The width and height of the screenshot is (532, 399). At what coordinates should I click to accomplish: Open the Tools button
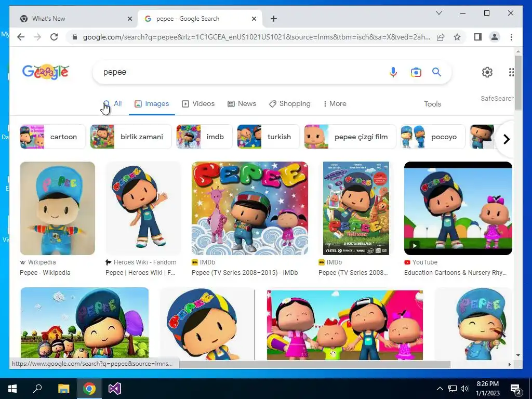(x=432, y=104)
